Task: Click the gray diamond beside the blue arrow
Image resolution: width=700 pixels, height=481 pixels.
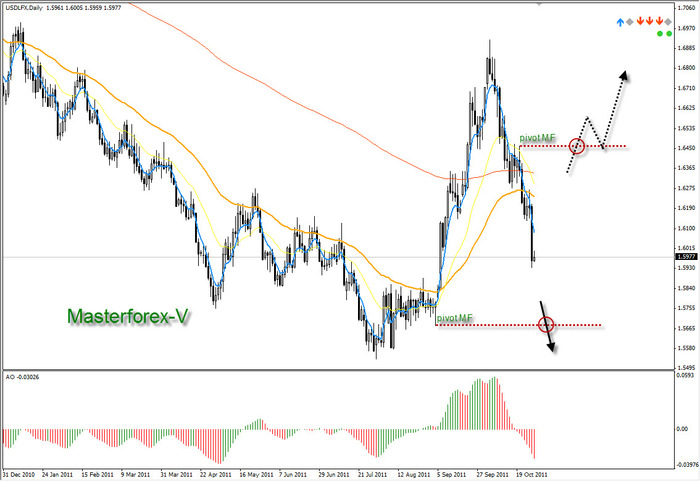Action: tap(630, 20)
